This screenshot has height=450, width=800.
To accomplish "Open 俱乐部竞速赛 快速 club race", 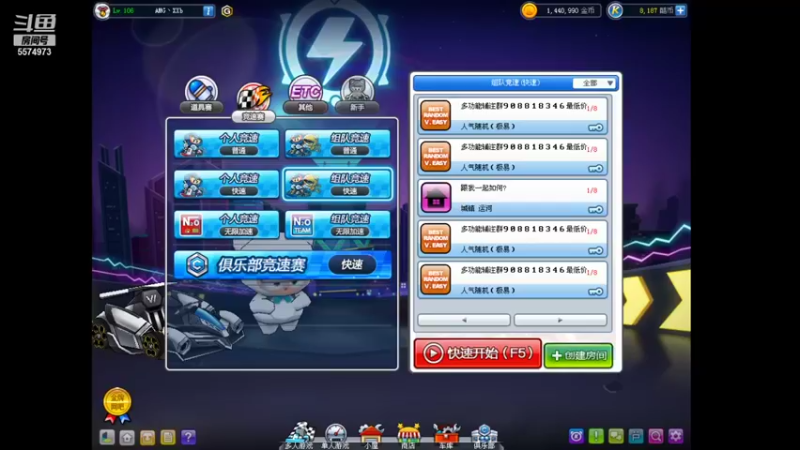I will click(x=283, y=264).
